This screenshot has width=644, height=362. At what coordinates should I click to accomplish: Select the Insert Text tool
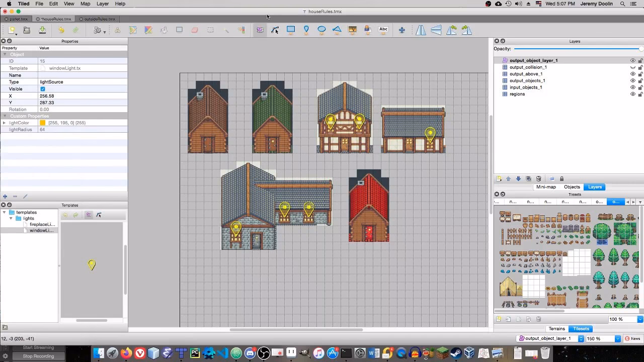[x=383, y=30]
